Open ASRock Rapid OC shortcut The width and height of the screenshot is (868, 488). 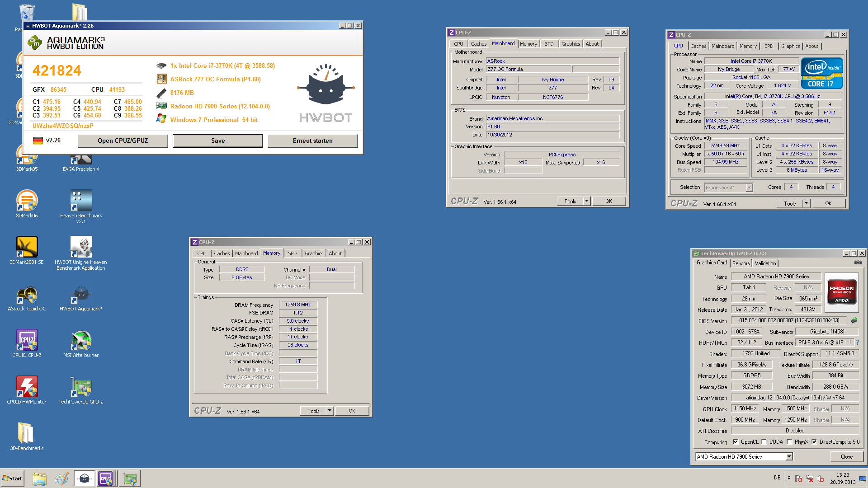(x=27, y=299)
